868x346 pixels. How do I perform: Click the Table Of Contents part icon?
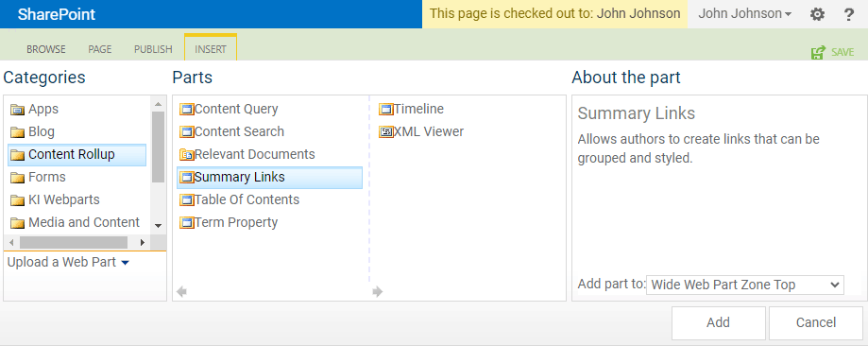tap(187, 200)
